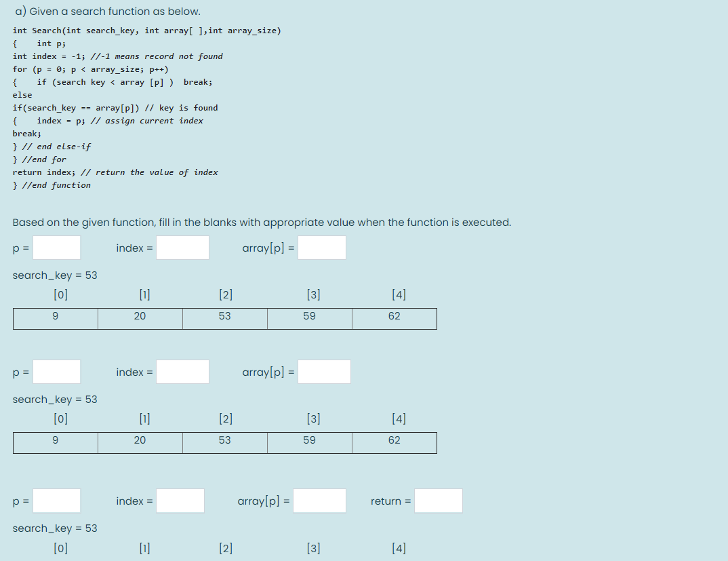Click the second index input field

181,371
